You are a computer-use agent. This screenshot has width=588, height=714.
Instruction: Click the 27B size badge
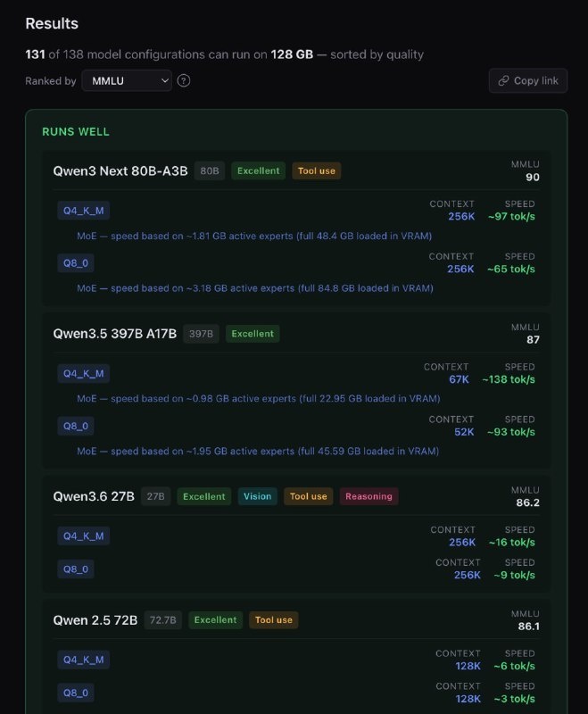pyautogui.click(x=155, y=496)
